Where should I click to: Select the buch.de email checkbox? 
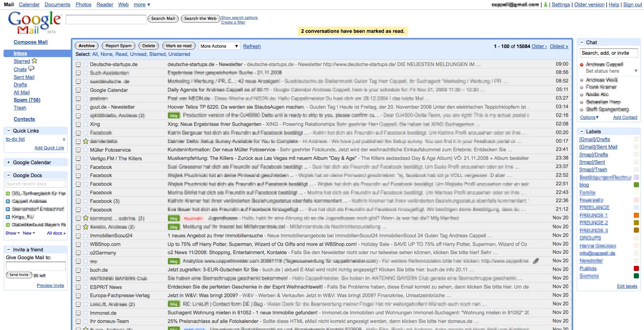click(78, 270)
